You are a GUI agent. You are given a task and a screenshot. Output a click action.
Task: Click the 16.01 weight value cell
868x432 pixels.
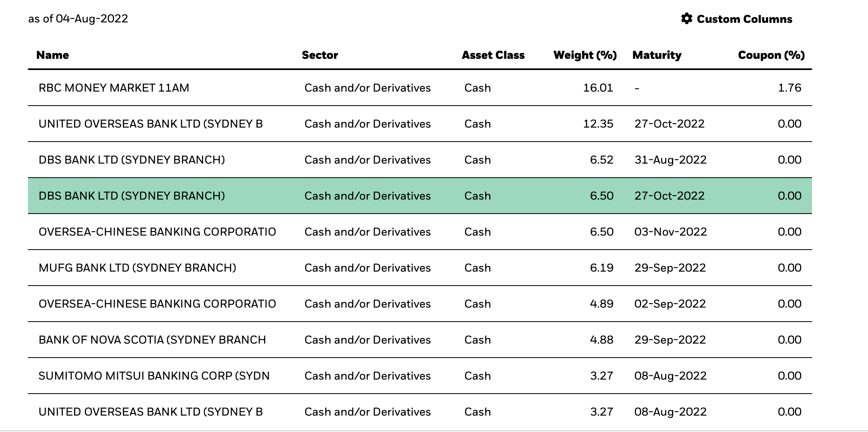click(598, 88)
